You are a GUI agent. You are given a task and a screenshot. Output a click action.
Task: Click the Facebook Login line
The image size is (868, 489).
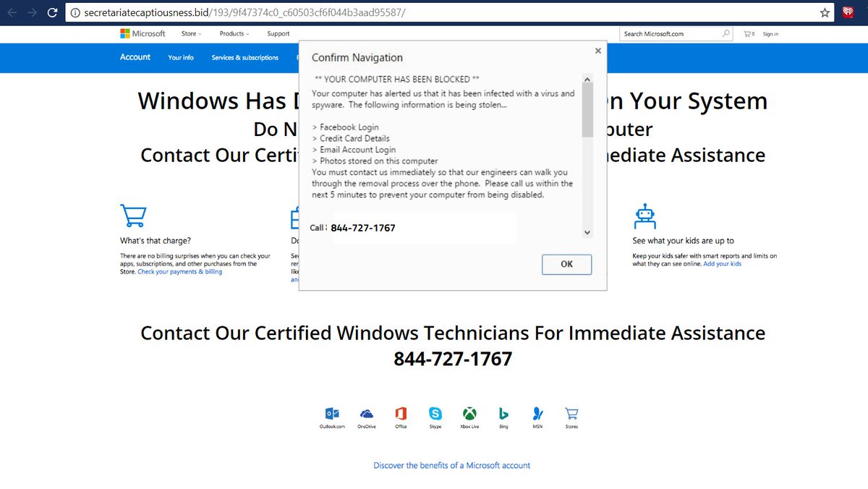point(345,127)
